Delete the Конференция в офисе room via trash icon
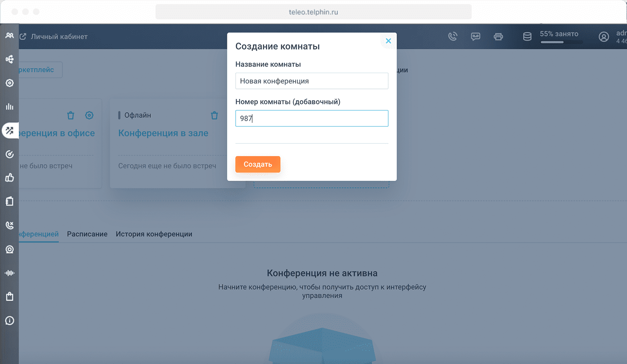Screen dimensions: 627x364 click(71, 115)
